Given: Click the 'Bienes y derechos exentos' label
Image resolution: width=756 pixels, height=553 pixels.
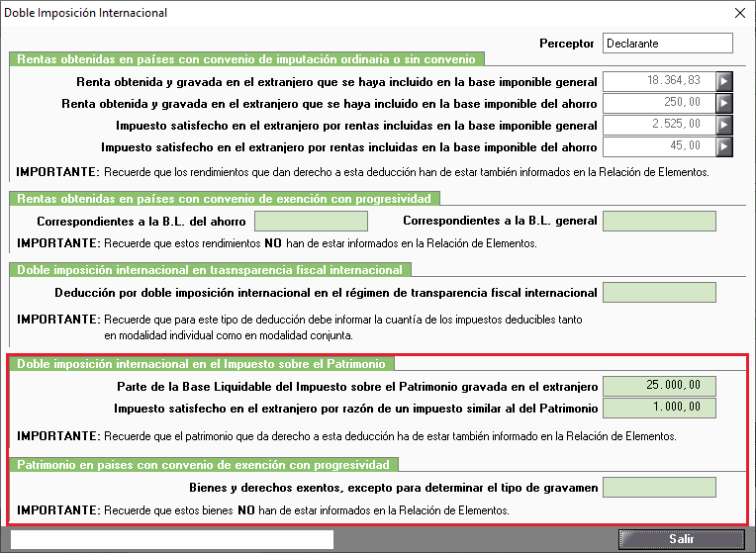Looking at the screenshot, I should point(394,488).
